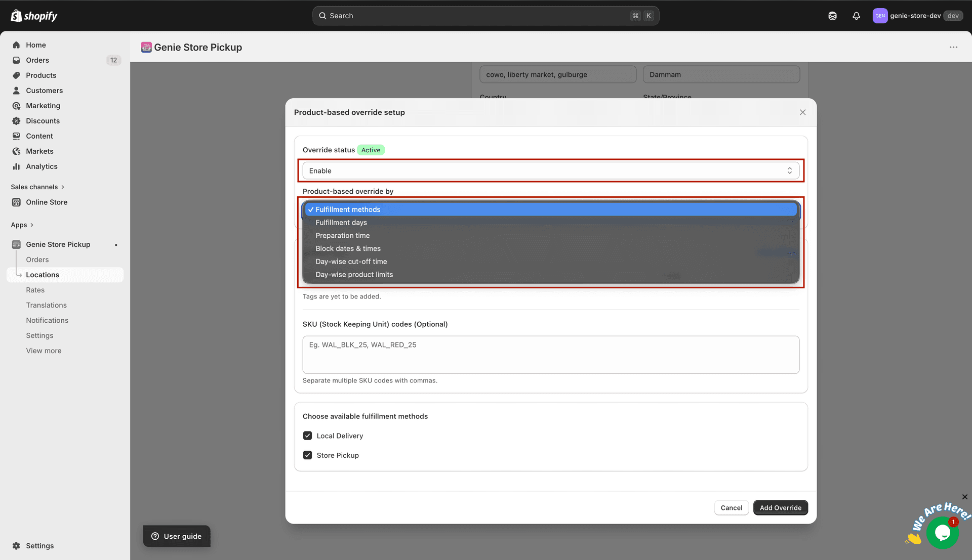Toggle the Store Pickup checkbox
This screenshot has height=560, width=972.
[307, 455]
